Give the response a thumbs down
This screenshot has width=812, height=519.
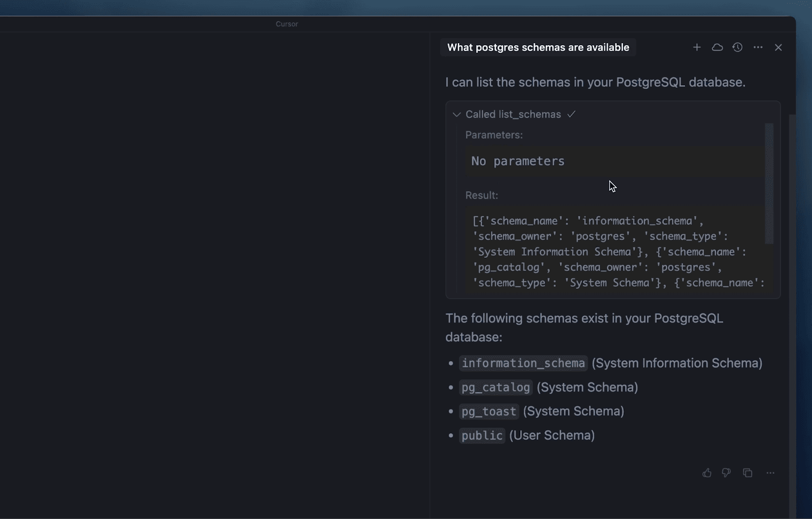coord(727,473)
